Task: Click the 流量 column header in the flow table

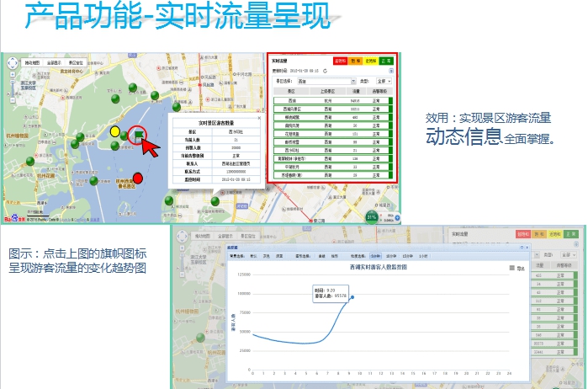Action: point(356,91)
